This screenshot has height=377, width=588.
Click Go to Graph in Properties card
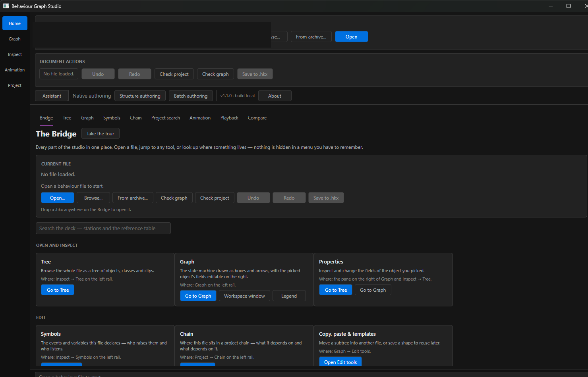(373, 290)
